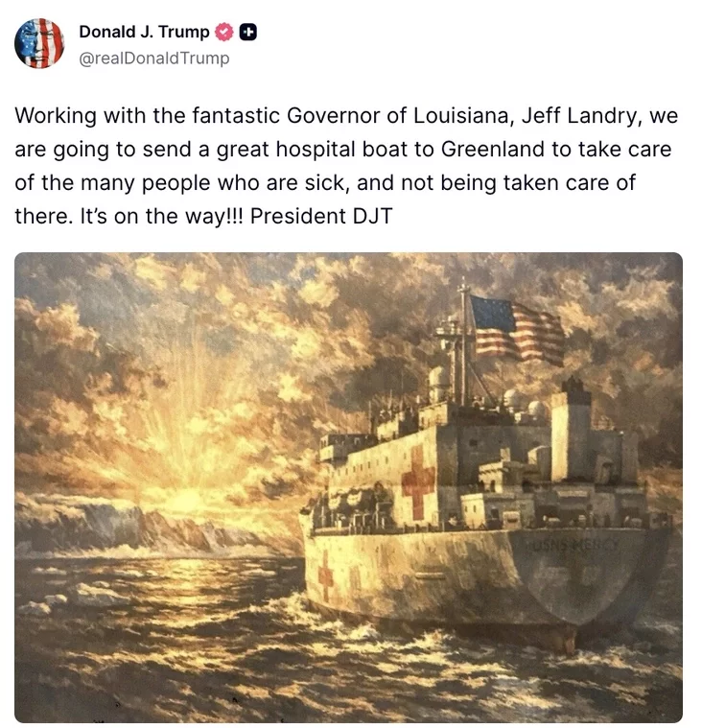Click the red verified checkmark badge
The height and width of the screenshot is (728, 702).
click(225, 32)
